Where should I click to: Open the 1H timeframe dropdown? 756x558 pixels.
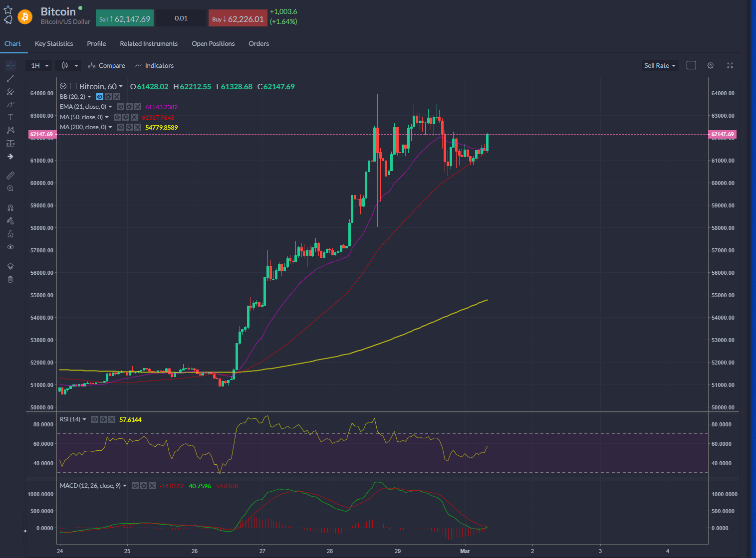39,65
